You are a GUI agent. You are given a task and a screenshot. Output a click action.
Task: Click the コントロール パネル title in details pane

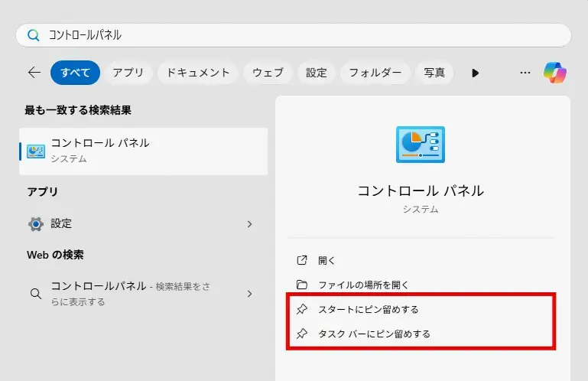coord(421,190)
